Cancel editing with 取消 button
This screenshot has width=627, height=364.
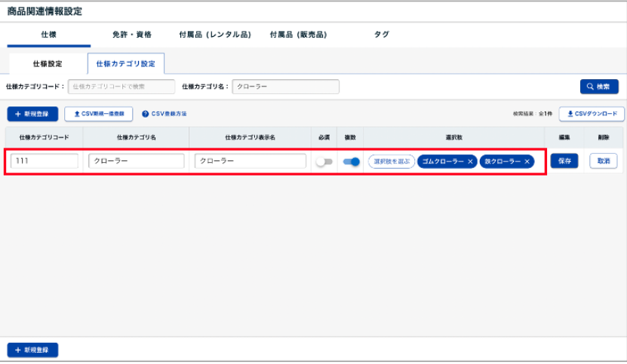click(x=603, y=161)
